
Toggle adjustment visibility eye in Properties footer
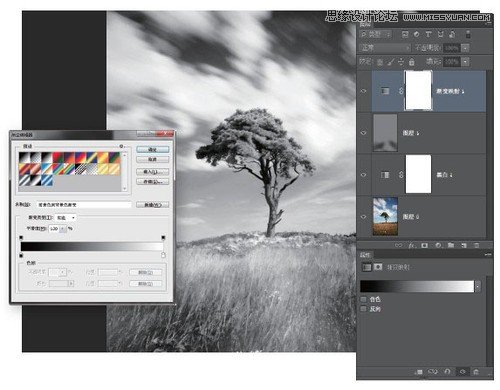coord(462,371)
